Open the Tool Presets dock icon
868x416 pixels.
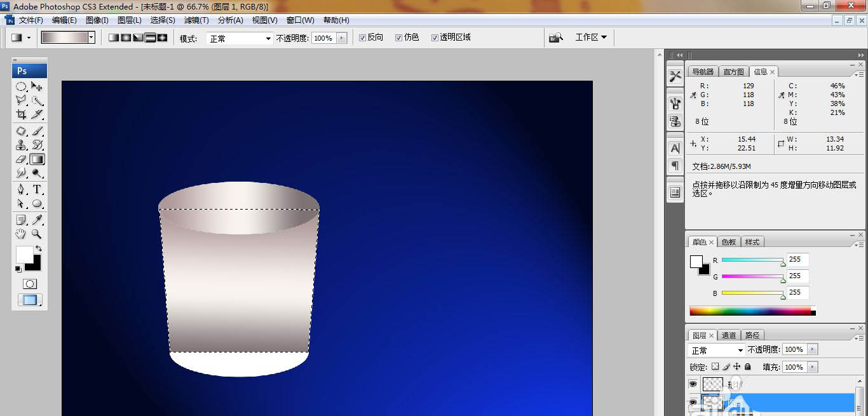coord(675,76)
